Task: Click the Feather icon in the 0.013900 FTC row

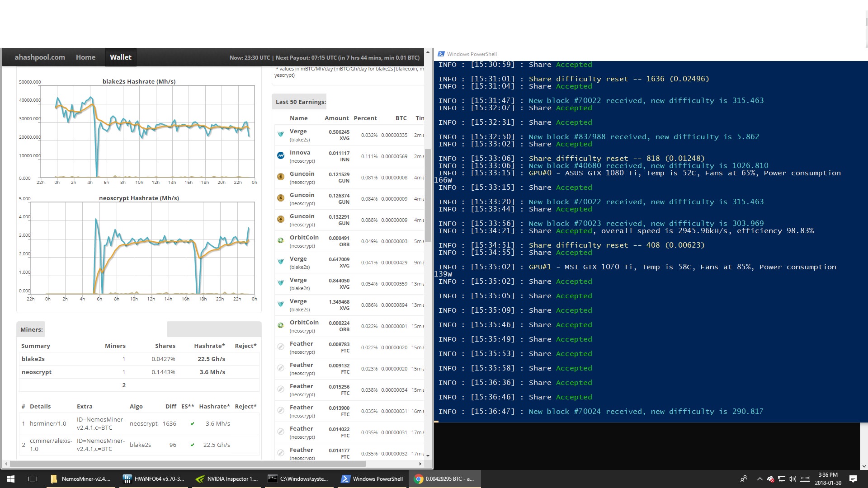Action: (x=281, y=410)
